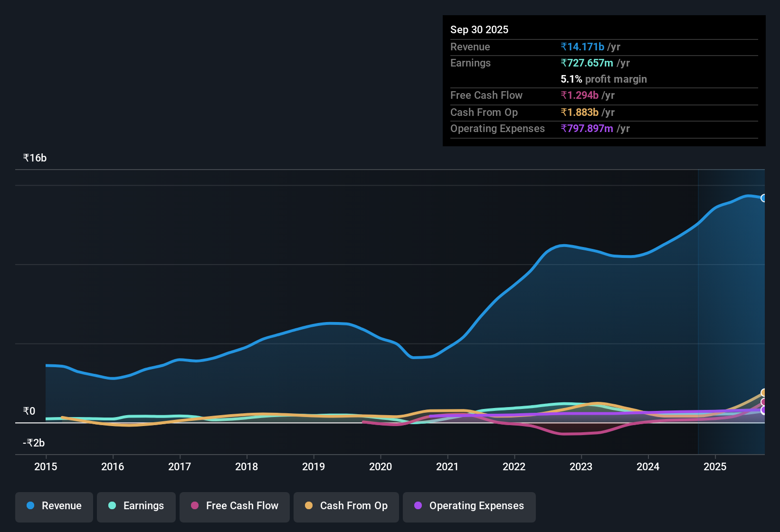Click the pink Free Cash Flow legend dot
This screenshot has height=532, width=780.
click(194, 505)
